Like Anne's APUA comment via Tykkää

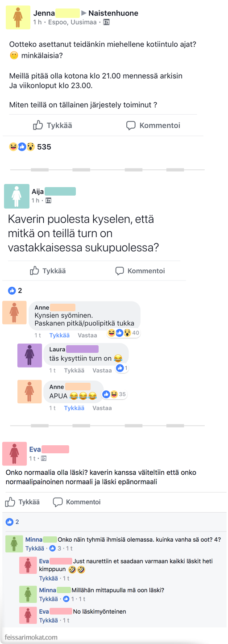[74, 408]
